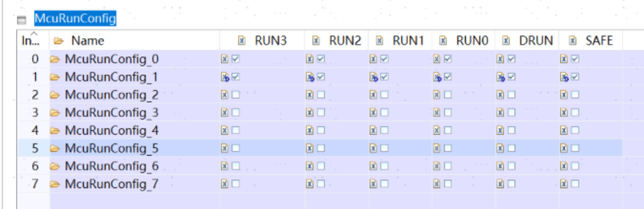This screenshot has height=209, width=644.
Task: Enable RUN0 for McuRunConfig_2
Action: coord(447,95)
